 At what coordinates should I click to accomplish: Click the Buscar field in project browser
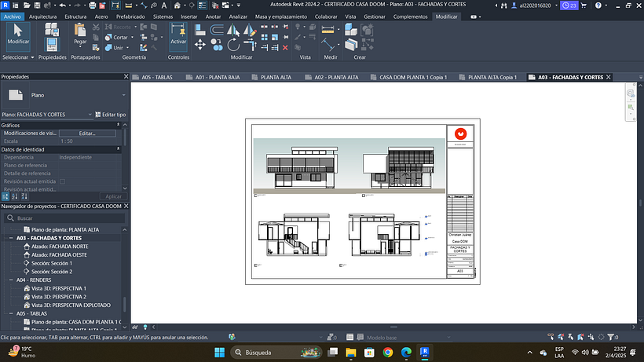(64, 218)
